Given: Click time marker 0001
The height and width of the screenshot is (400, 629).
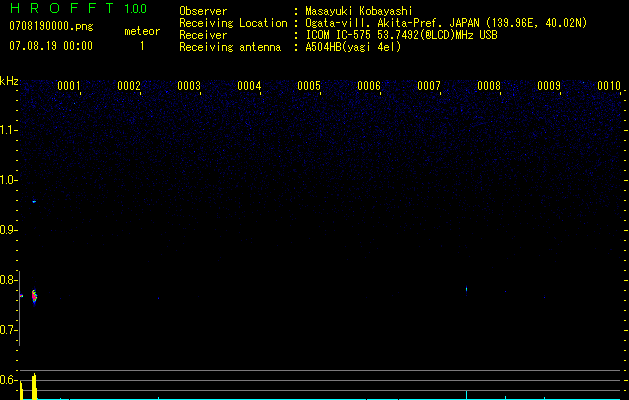Looking at the screenshot, I should pyautogui.click(x=69, y=86).
